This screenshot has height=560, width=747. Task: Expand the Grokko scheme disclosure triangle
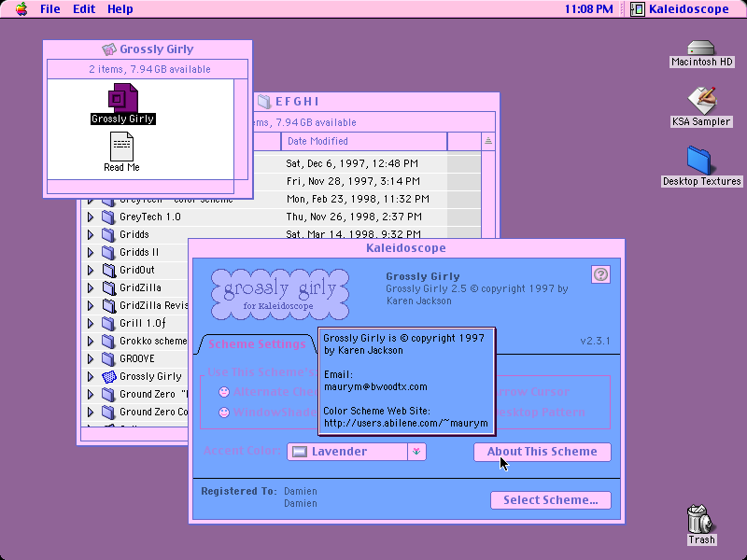(91, 342)
